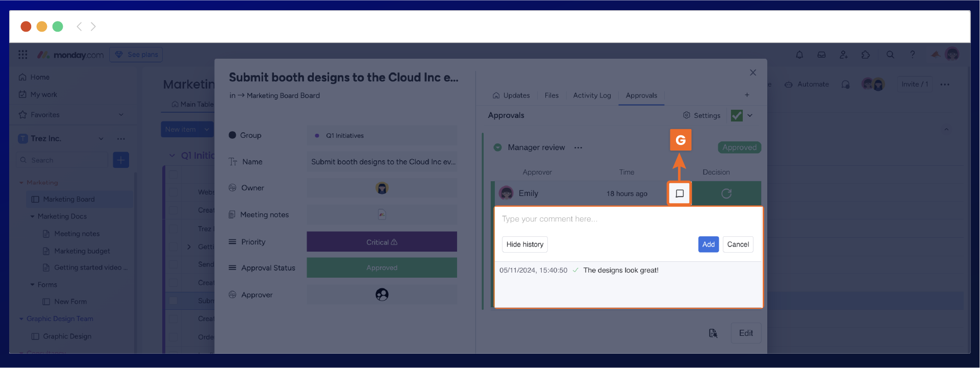Click the Hide history button

(524, 244)
